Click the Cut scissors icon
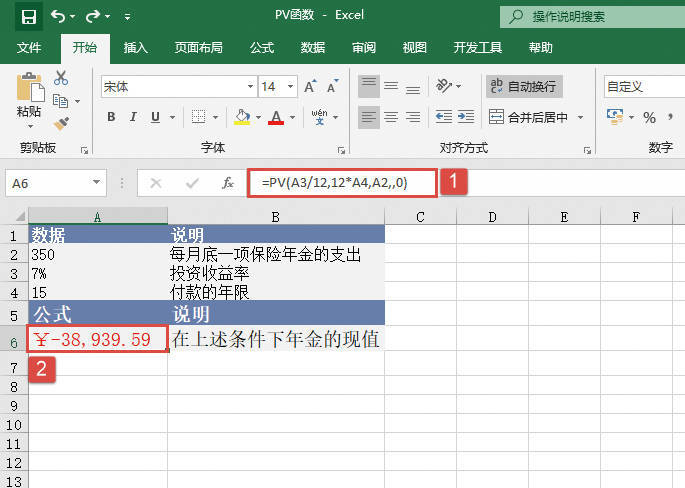685x488 pixels. (x=61, y=78)
